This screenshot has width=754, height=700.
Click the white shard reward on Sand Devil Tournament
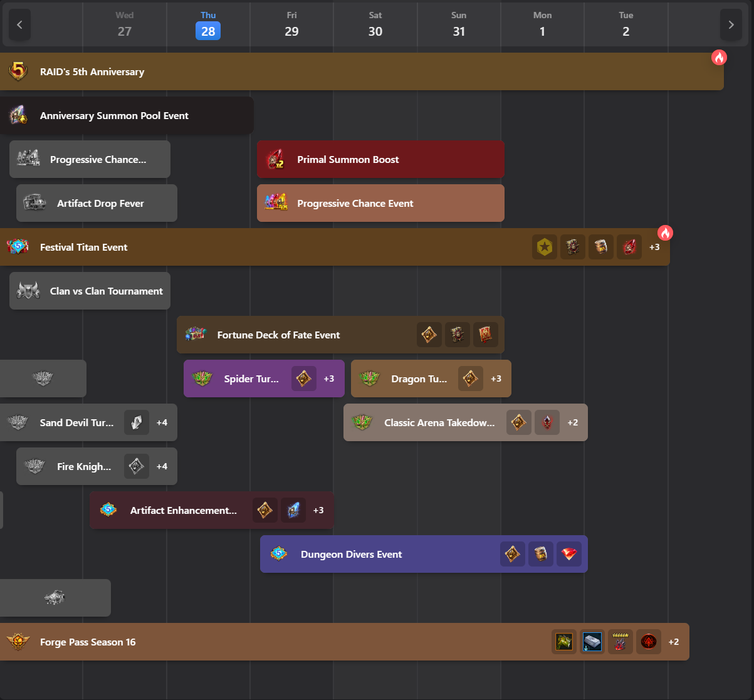(x=137, y=422)
